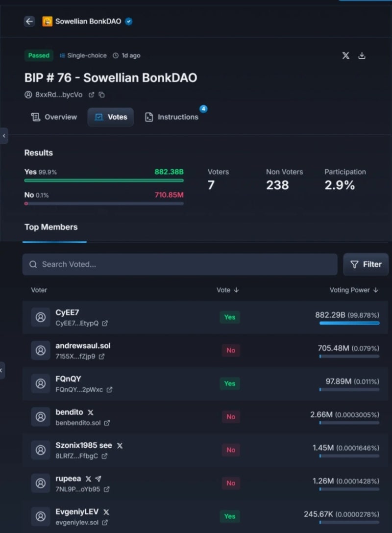Switch to the Overview tab

point(54,117)
